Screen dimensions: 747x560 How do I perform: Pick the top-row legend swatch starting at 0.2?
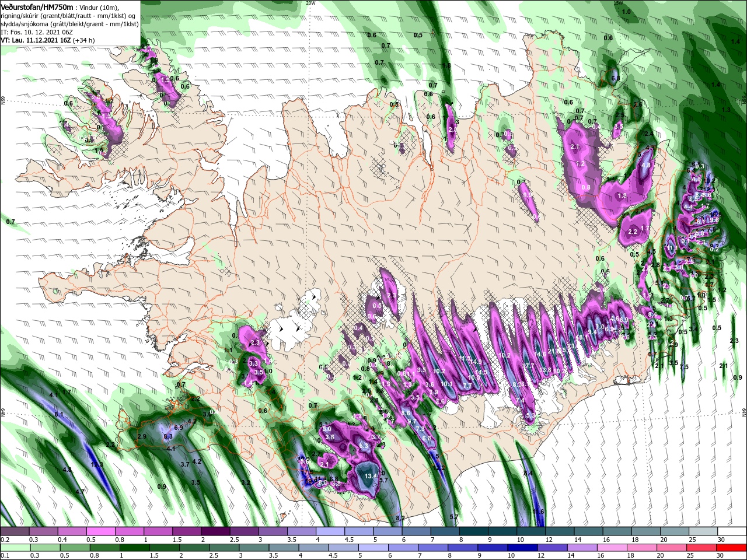pos(15,531)
